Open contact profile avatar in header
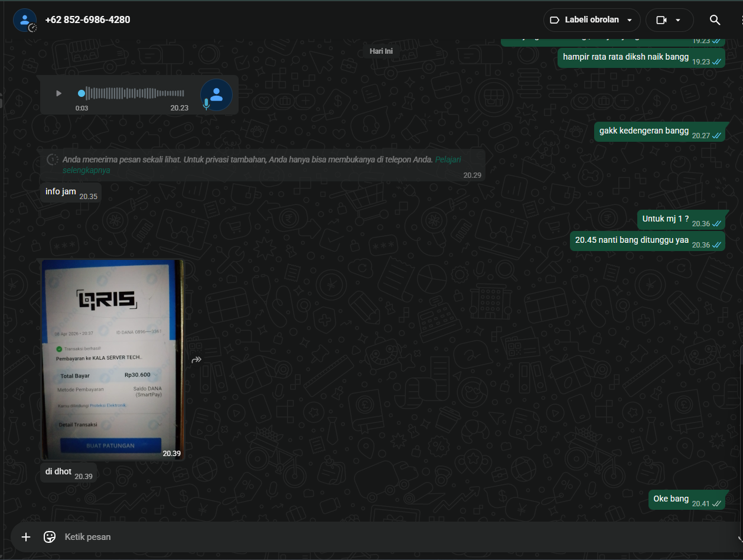The height and width of the screenshot is (560, 743). pos(25,20)
